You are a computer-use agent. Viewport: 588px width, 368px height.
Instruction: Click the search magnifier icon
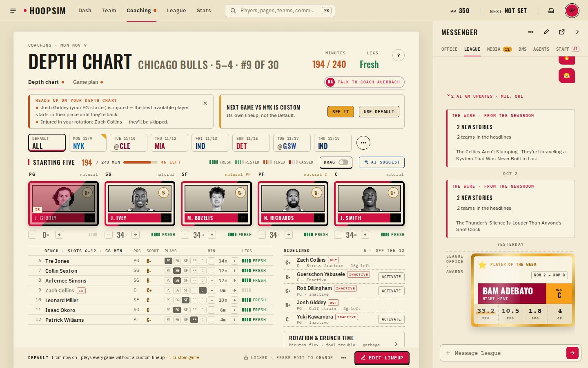coord(233,11)
